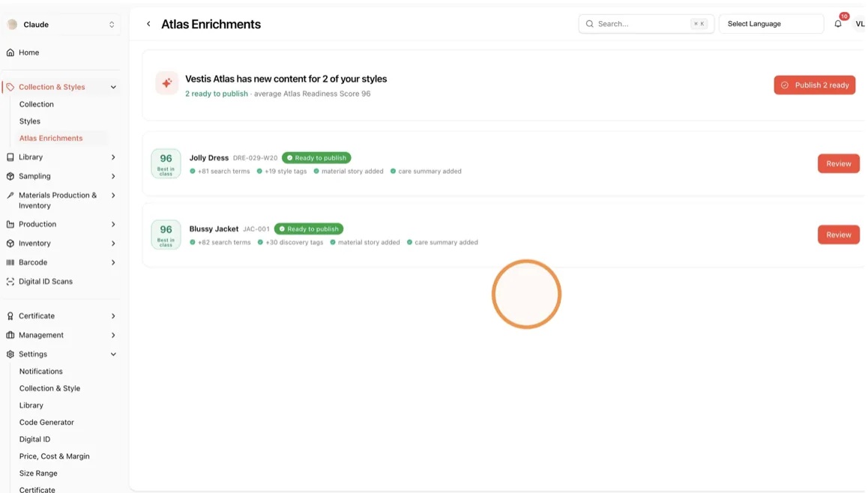
Task: Click the VL user avatar
Action: tap(860, 24)
